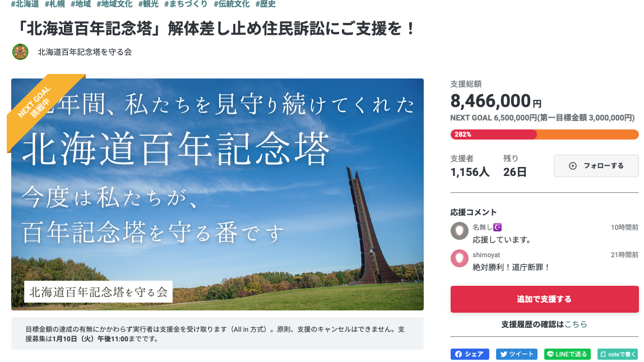644x362 pixels.
Task: Open organizer name 北海道百年記念塔を守る会
Action: click(x=85, y=52)
